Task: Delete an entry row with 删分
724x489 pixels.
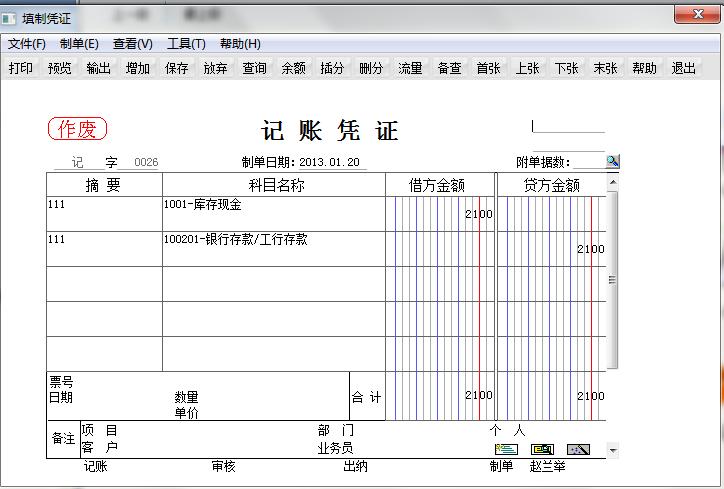Action: click(371, 68)
